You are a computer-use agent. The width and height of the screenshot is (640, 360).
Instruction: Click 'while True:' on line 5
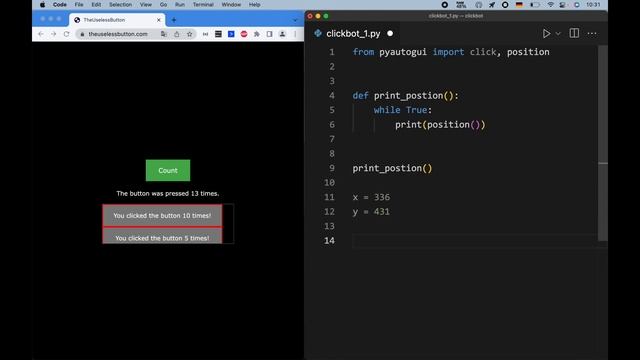[402, 110]
